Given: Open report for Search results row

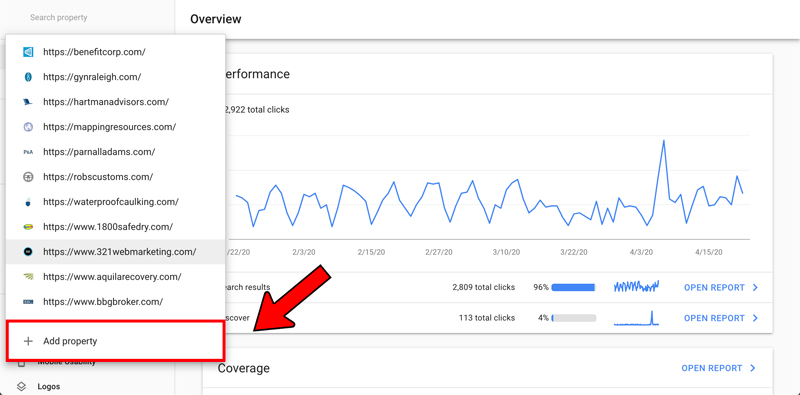Looking at the screenshot, I should pos(714,287).
